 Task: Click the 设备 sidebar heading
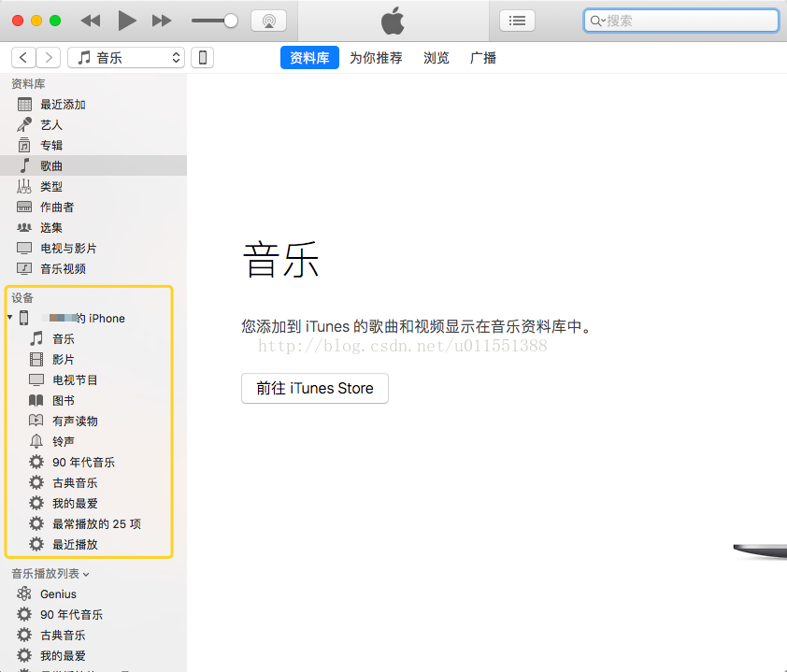tap(22, 297)
